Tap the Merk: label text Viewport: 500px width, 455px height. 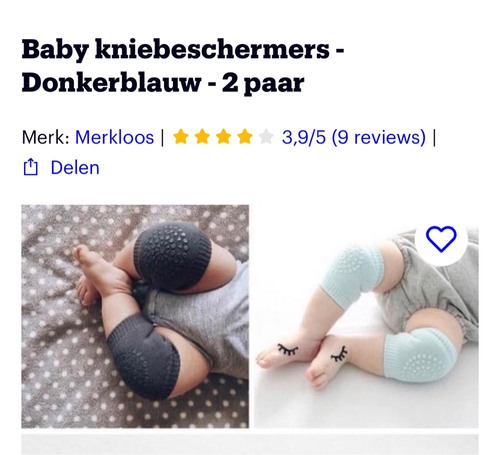tap(46, 137)
